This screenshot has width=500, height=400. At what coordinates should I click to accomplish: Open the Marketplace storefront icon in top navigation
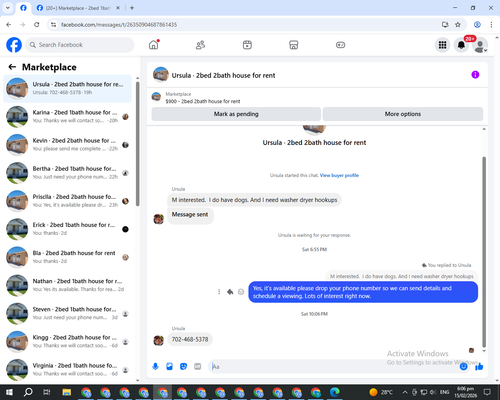coord(294,45)
